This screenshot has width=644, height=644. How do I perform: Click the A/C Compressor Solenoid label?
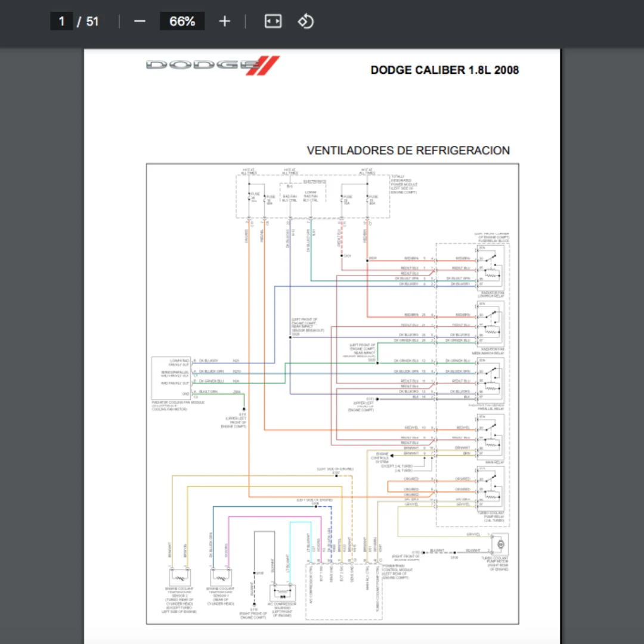coord(281,609)
